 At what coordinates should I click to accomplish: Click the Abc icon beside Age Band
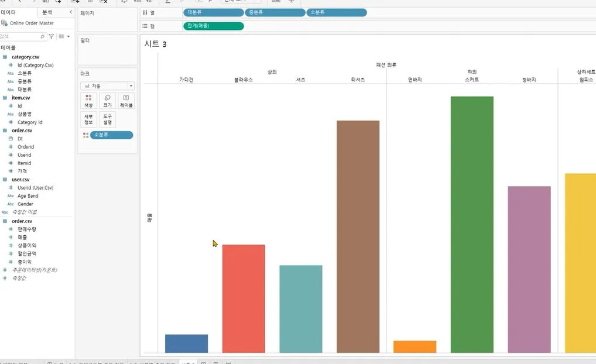11,196
